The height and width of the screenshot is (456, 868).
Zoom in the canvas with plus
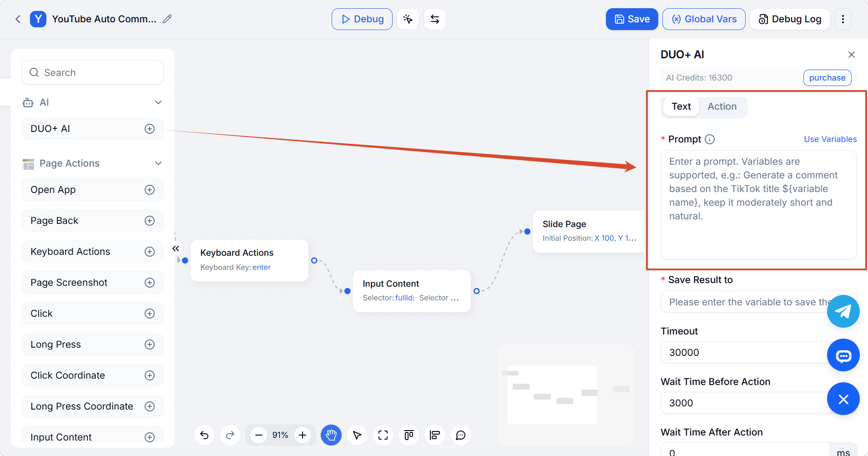[303, 436]
